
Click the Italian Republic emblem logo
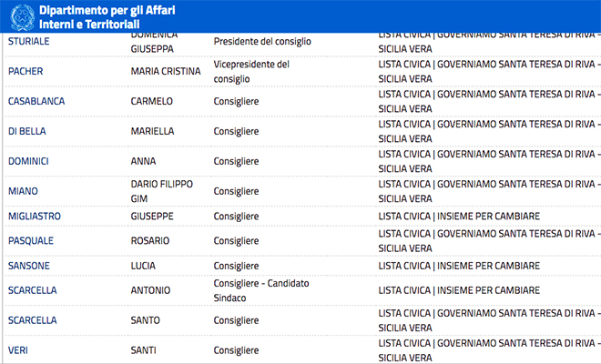click(x=22, y=17)
